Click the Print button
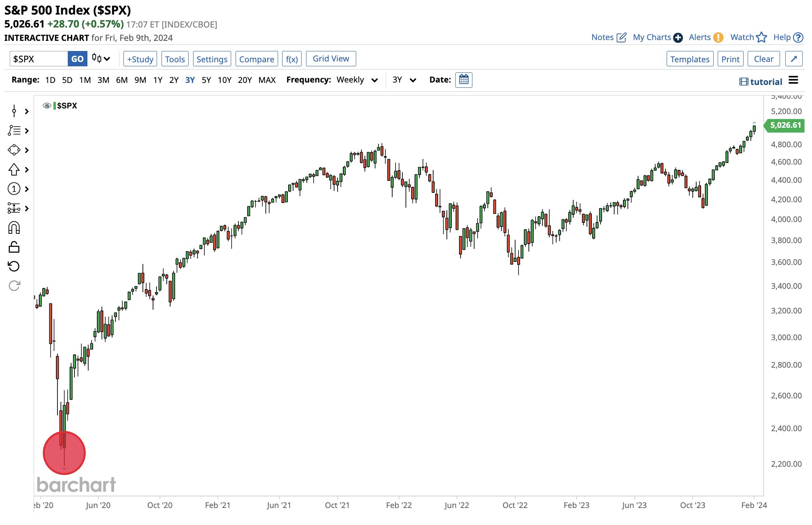The height and width of the screenshot is (525, 812). [x=731, y=59]
